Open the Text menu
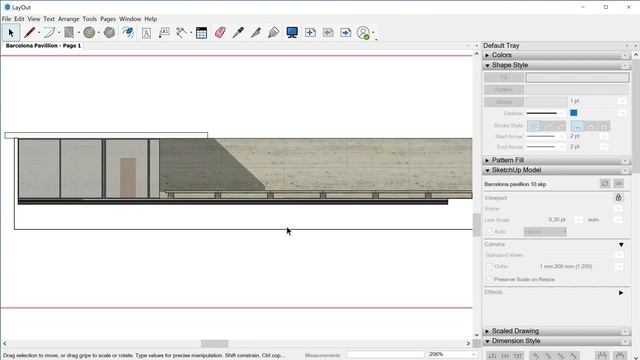640x360 pixels. coord(49,19)
